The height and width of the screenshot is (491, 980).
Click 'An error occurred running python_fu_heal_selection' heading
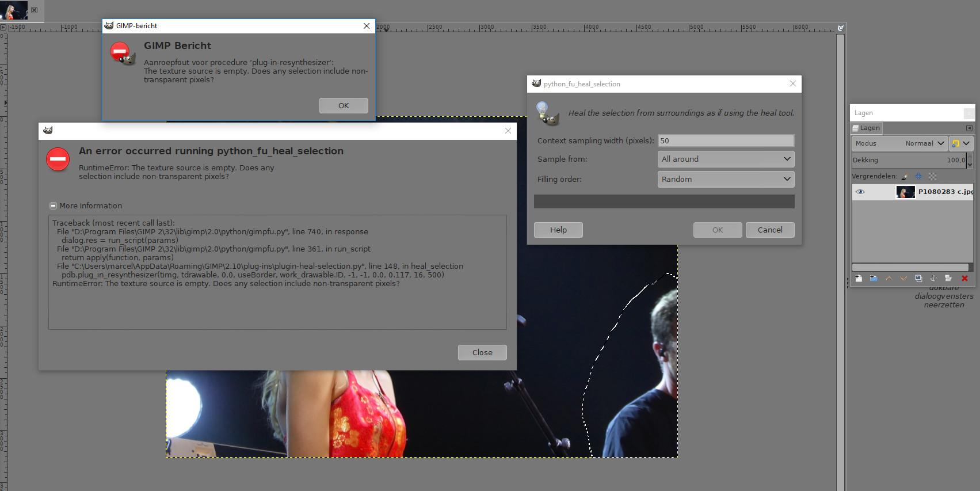coord(211,151)
